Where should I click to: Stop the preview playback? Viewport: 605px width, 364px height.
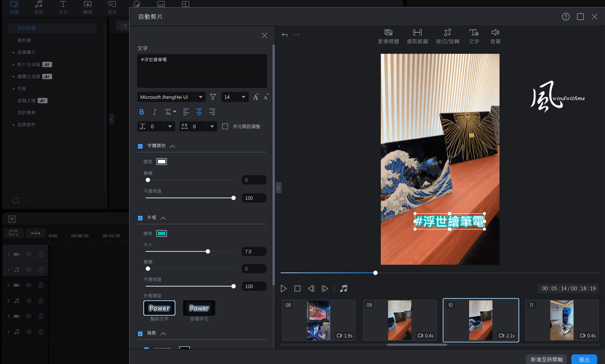point(297,288)
